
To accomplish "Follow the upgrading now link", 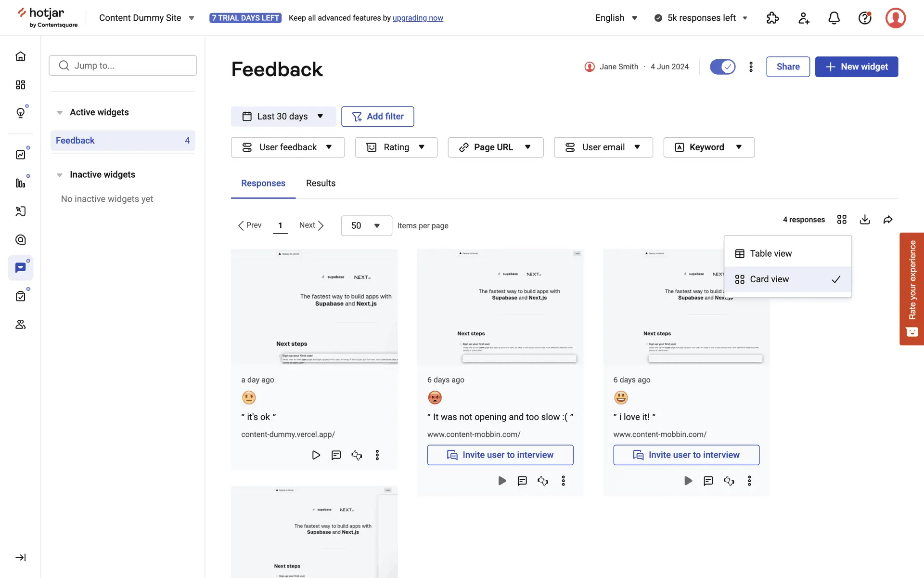I will [x=418, y=18].
